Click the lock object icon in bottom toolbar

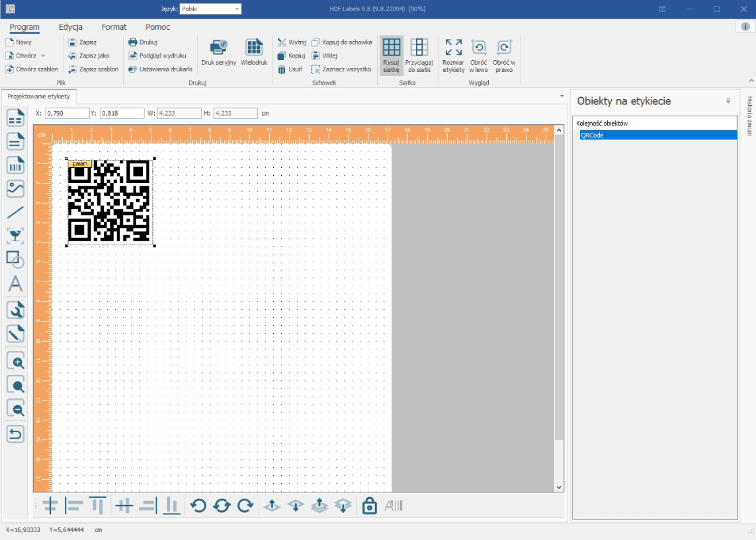(x=369, y=506)
